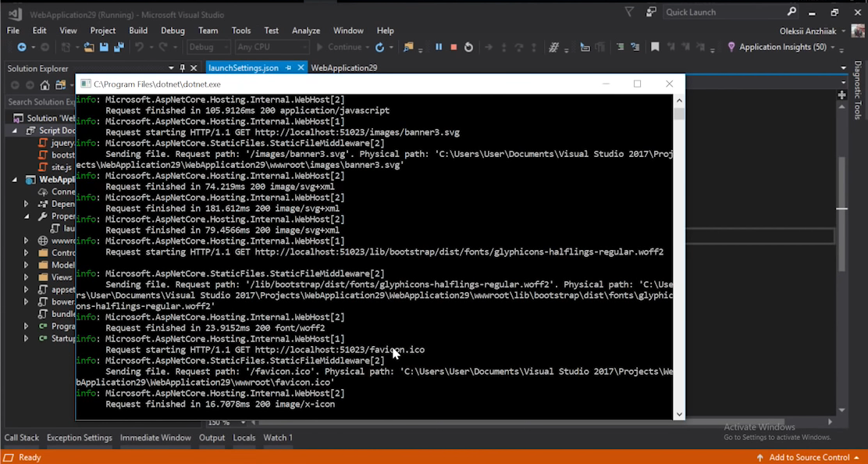
Task: Click the Step Into arrow icon
Action: (503, 48)
